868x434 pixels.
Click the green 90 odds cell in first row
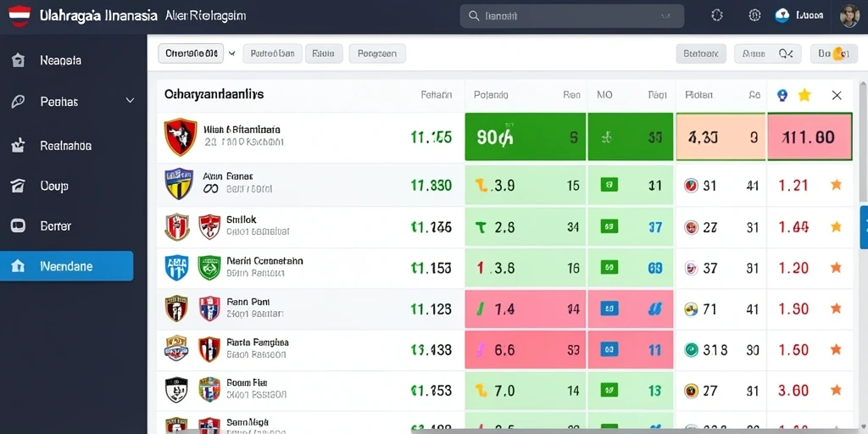[x=525, y=136]
